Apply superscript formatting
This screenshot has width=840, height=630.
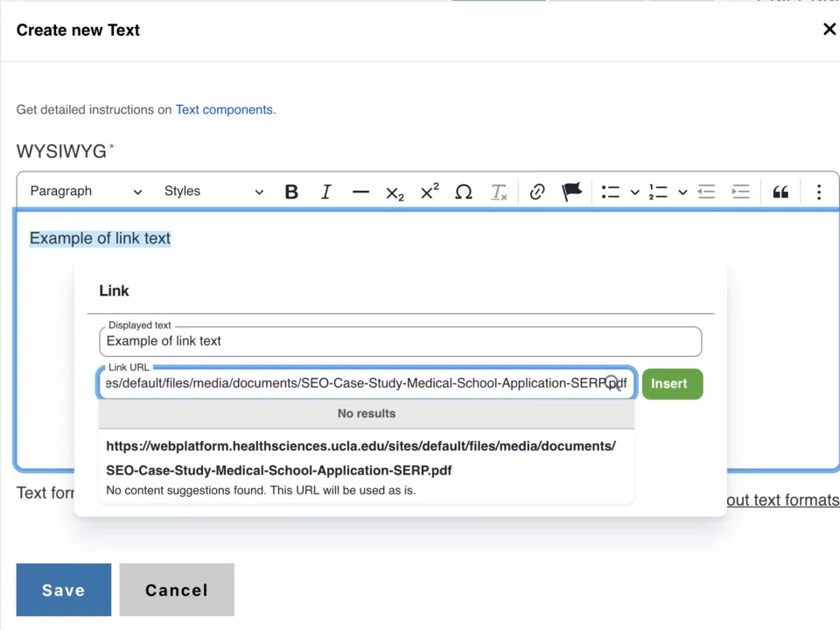point(429,192)
